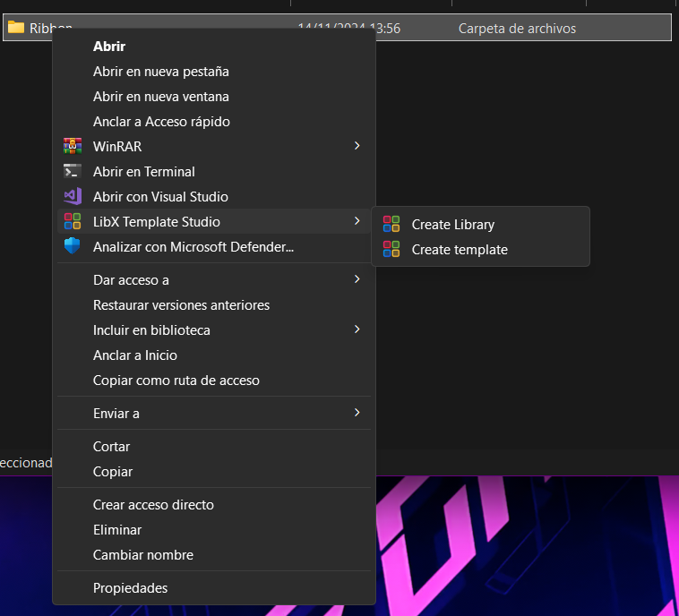Image resolution: width=679 pixels, height=616 pixels.
Task: Choose Cortar from the context menu
Action: point(214,447)
